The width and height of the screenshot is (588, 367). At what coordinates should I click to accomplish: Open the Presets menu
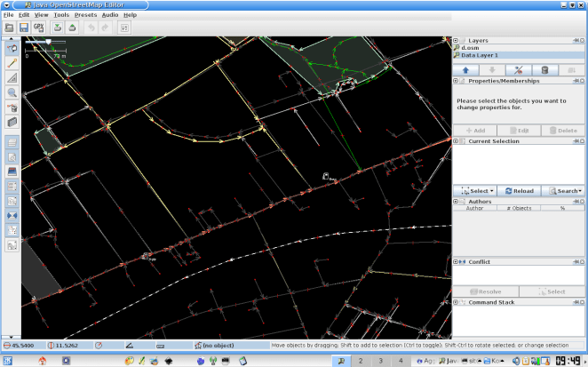point(85,15)
